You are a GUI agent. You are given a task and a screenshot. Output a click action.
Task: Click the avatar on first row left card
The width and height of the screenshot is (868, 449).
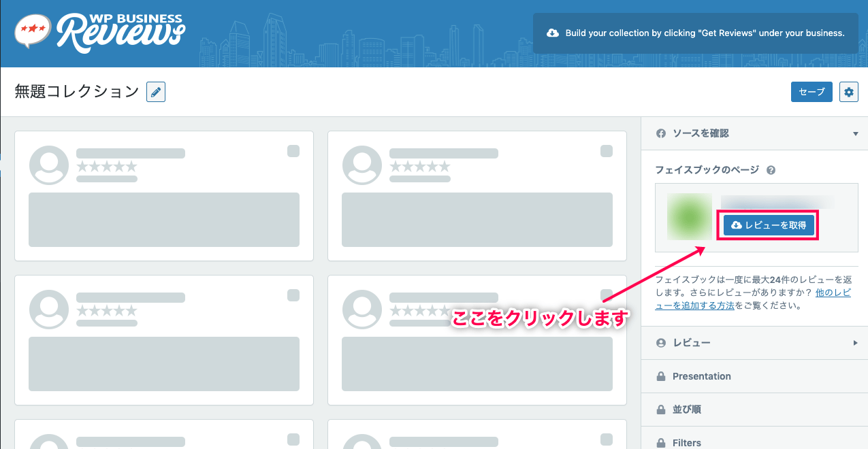coord(49,165)
